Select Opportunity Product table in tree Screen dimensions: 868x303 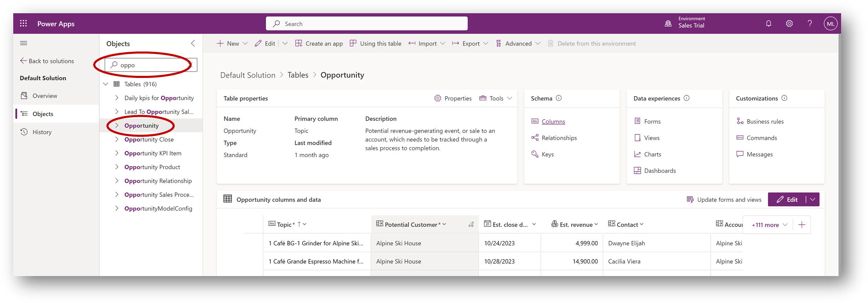click(x=152, y=167)
